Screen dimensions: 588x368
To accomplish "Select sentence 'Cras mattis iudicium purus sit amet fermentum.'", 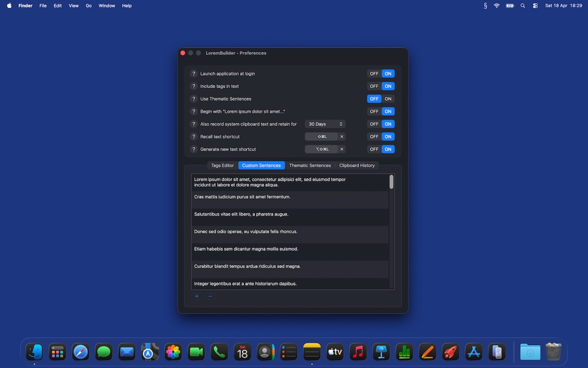I will pyautogui.click(x=290, y=199).
